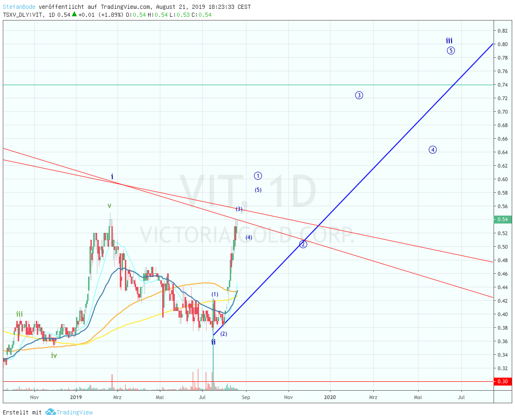This screenshot has width=515, height=420.
Task: Click the 0.80 label on the price axis
Action: [x=502, y=44]
